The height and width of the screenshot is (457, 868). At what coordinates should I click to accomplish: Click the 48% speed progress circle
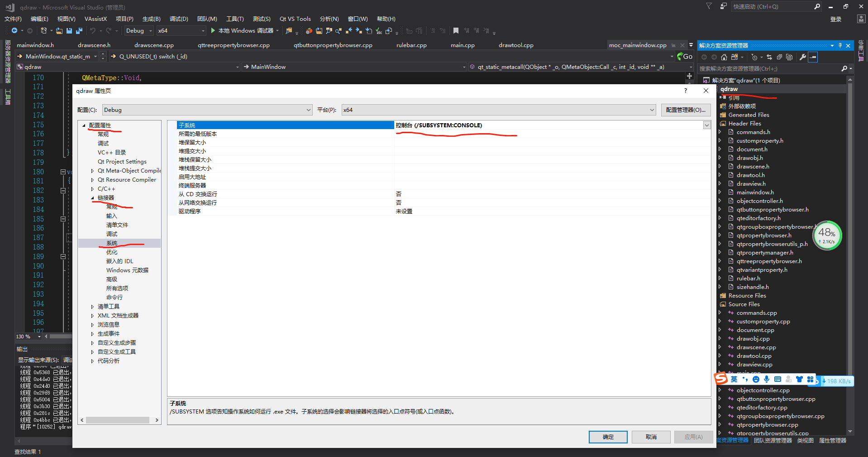tap(827, 235)
